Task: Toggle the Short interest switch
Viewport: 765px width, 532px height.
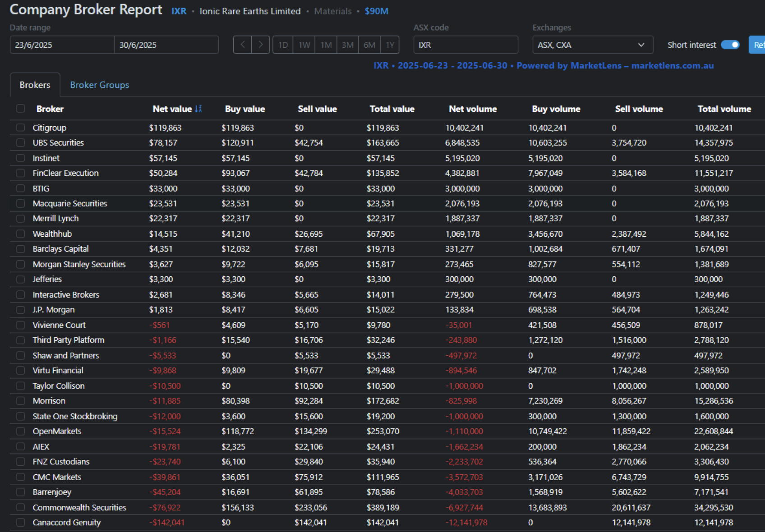Action: [x=729, y=45]
